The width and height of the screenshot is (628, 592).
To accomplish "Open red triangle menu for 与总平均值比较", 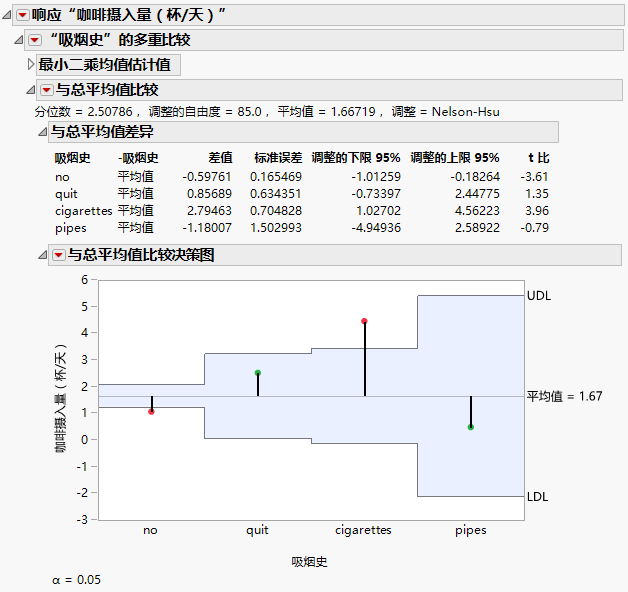I will pyautogui.click(x=46, y=90).
